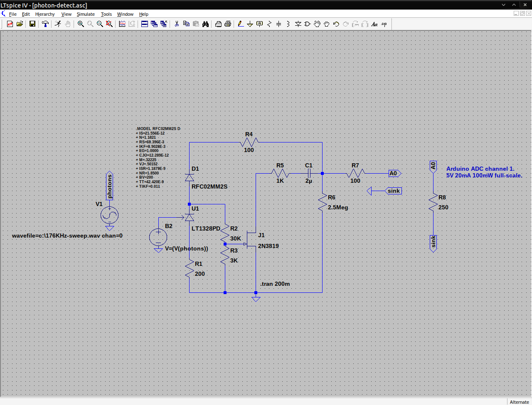Select Label Net tool

click(x=260, y=24)
